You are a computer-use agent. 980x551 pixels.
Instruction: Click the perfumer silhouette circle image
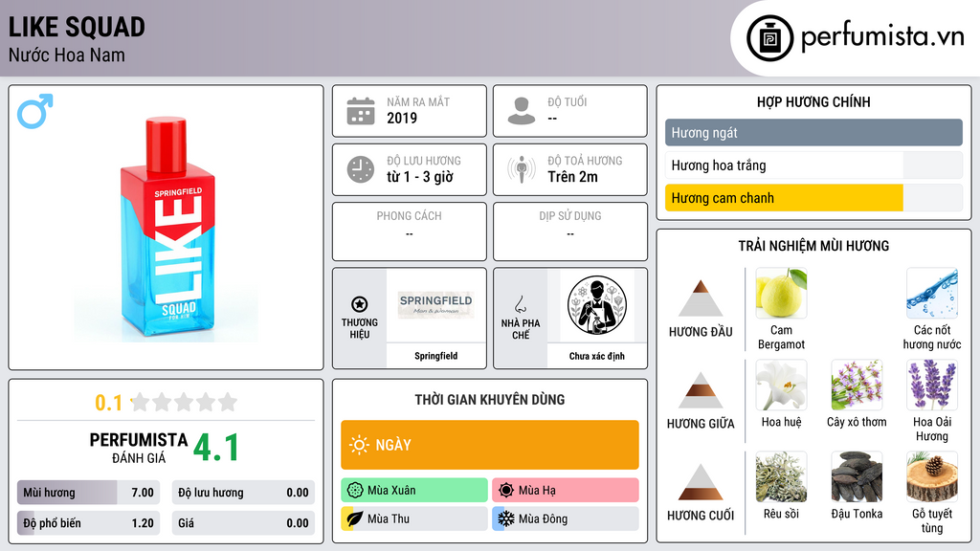pos(597,305)
